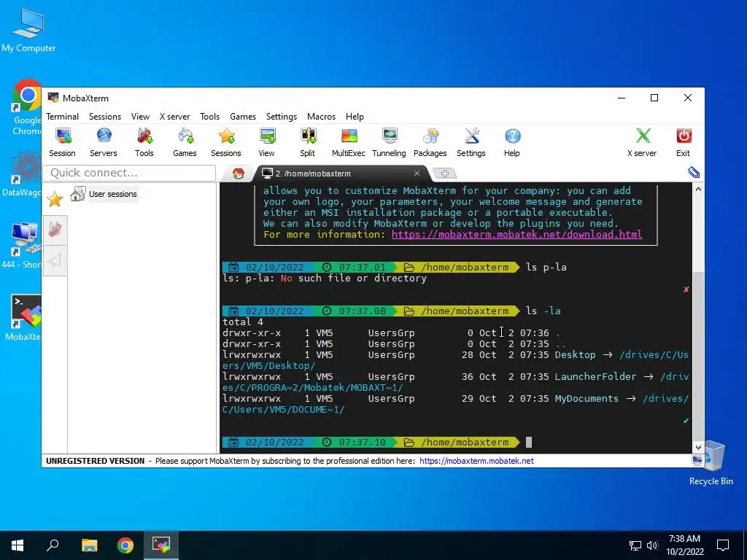The height and width of the screenshot is (560, 747).
Task: Go to the home tab icon
Action: [239, 174]
